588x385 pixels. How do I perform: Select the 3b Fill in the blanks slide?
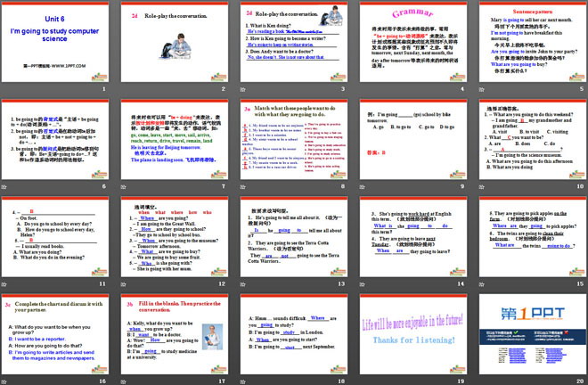click(x=175, y=334)
